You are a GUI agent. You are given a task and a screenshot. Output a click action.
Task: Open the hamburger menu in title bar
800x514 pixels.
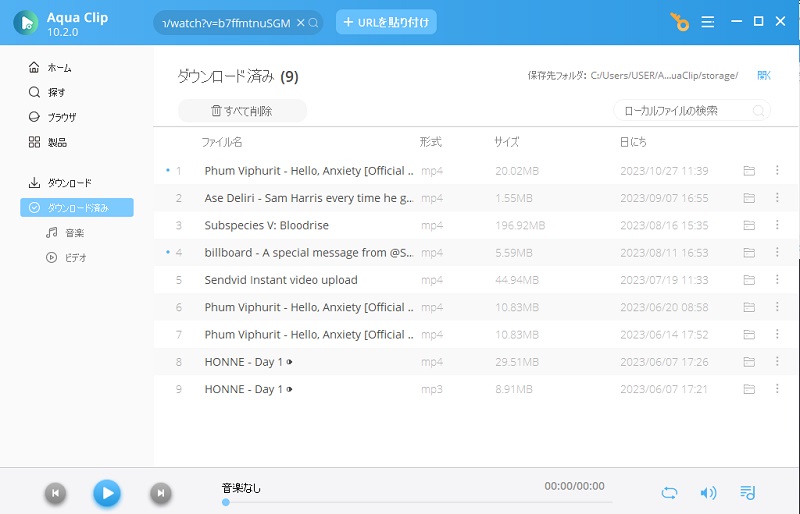point(708,22)
